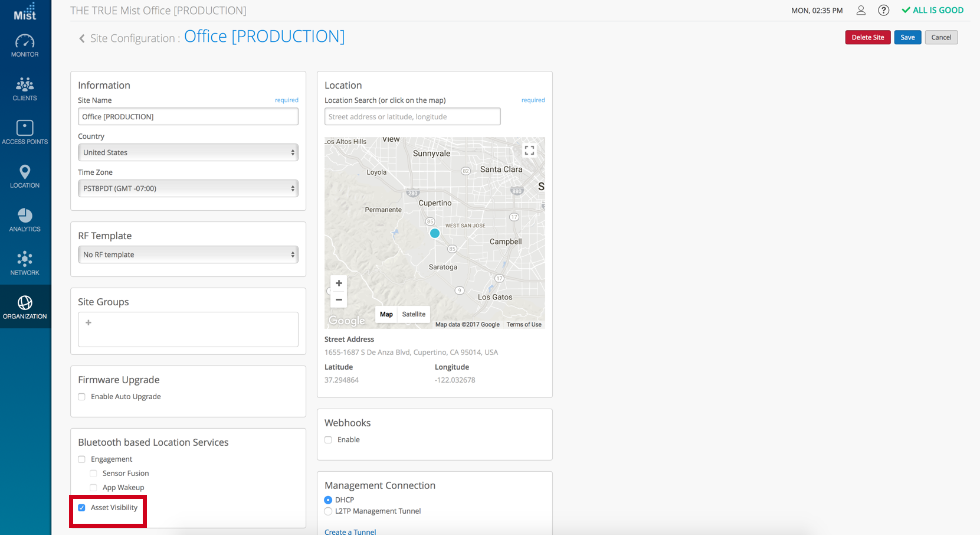This screenshot has height=535, width=980.
Task: Open the help question mark icon
Action: click(883, 10)
